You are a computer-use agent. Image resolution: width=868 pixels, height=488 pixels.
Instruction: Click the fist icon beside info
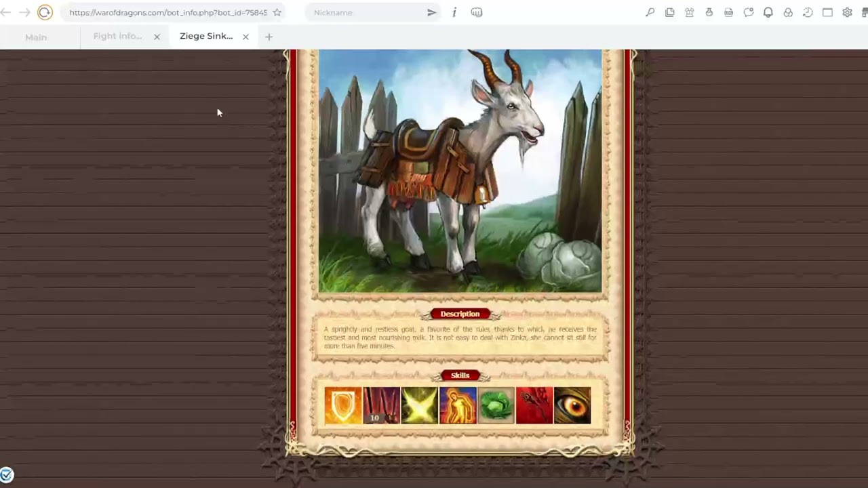click(477, 12)
